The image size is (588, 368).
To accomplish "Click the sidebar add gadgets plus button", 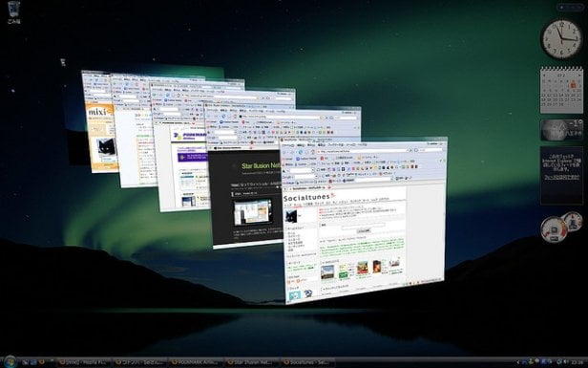I will pyautogui.click(x=560, y=7).
